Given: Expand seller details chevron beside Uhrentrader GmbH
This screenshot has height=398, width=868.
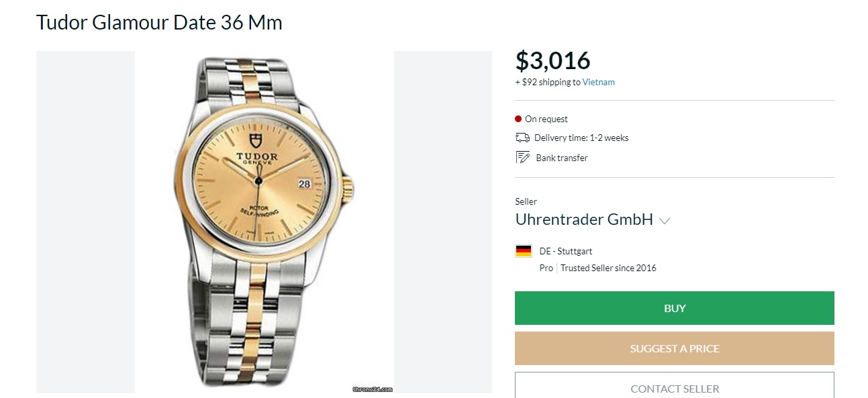Looking at the screenshot, I should [665, 220].
